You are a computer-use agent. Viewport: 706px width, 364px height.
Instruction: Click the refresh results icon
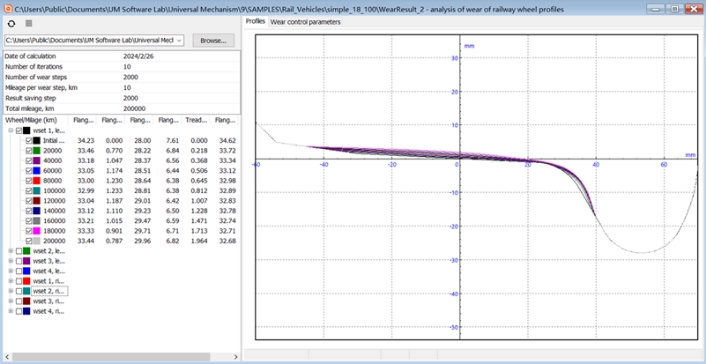[11, 23]
